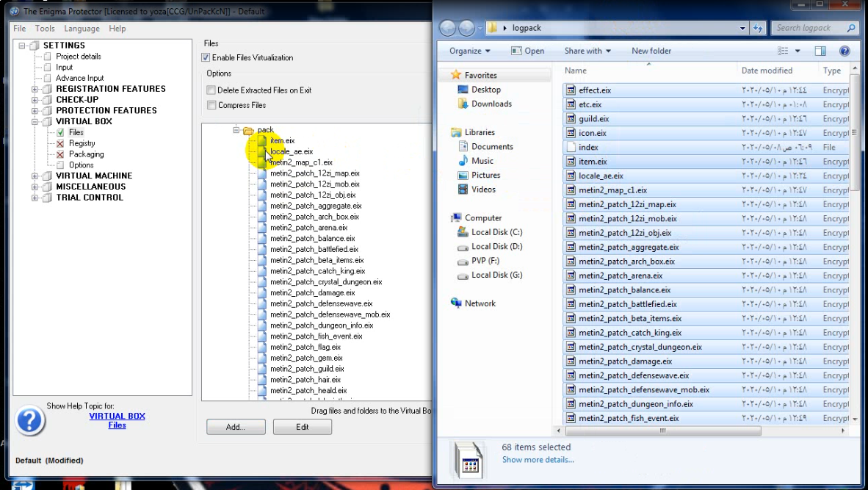Screen dimensions: 868x490
Task: Click the Enigma Protector title bar app icon
Action: [15, 11]
